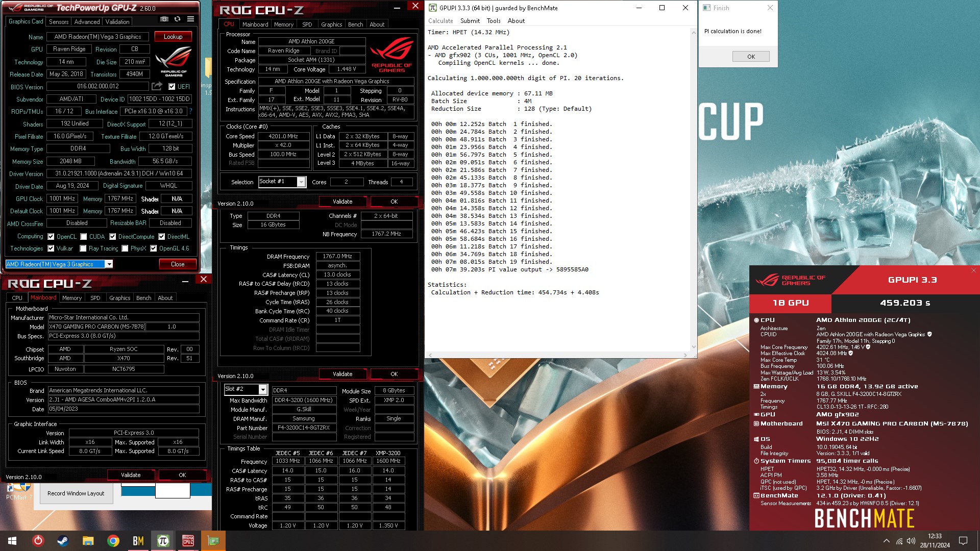The image size is (980, 551).
Task: Toggle the OpenGL 4.6 checkbox
Action: coord(153,248)
